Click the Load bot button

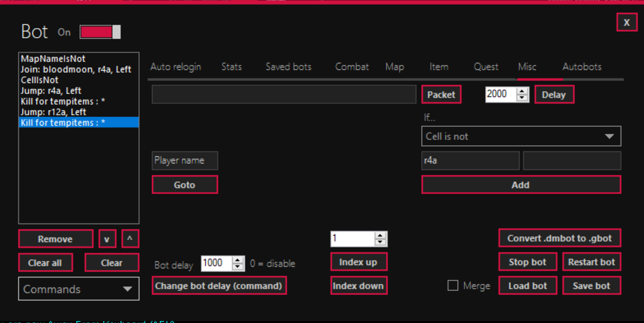click(528, 286)
